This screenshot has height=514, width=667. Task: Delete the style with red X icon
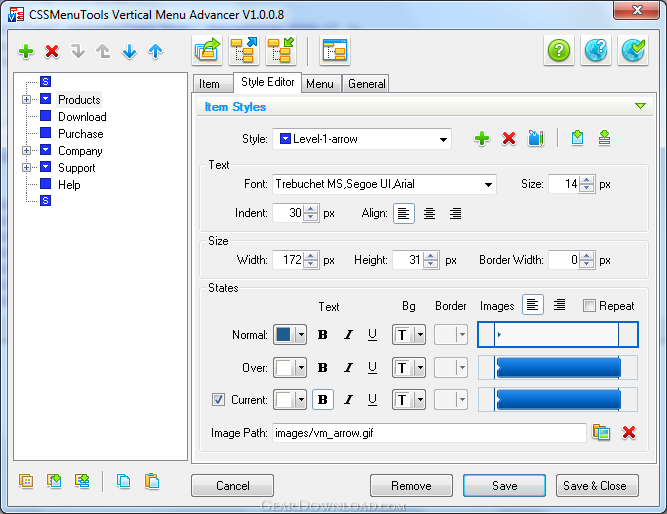pyautogui.click(x=509, y=138)
